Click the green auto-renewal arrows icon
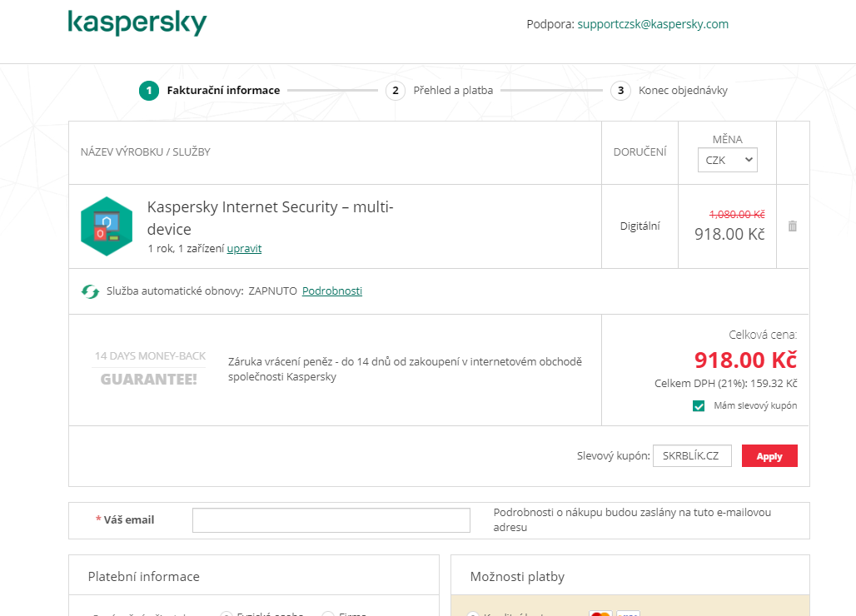 (x=90, y=291)
